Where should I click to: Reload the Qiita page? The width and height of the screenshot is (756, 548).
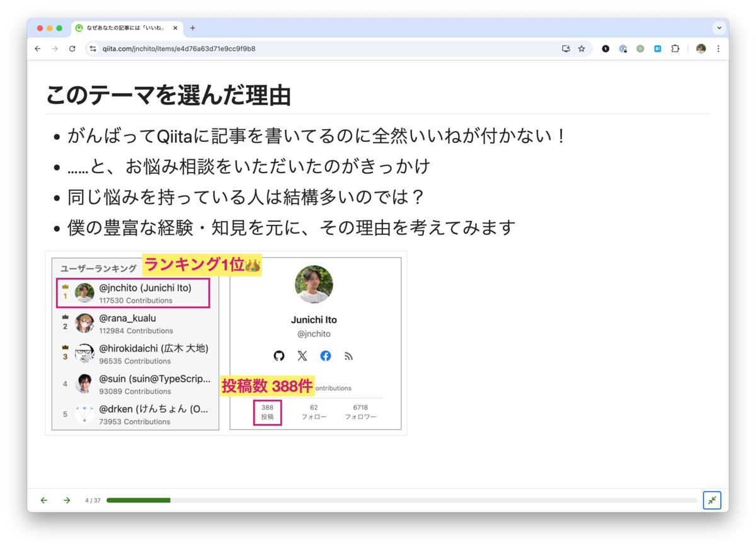coord(72,49)
